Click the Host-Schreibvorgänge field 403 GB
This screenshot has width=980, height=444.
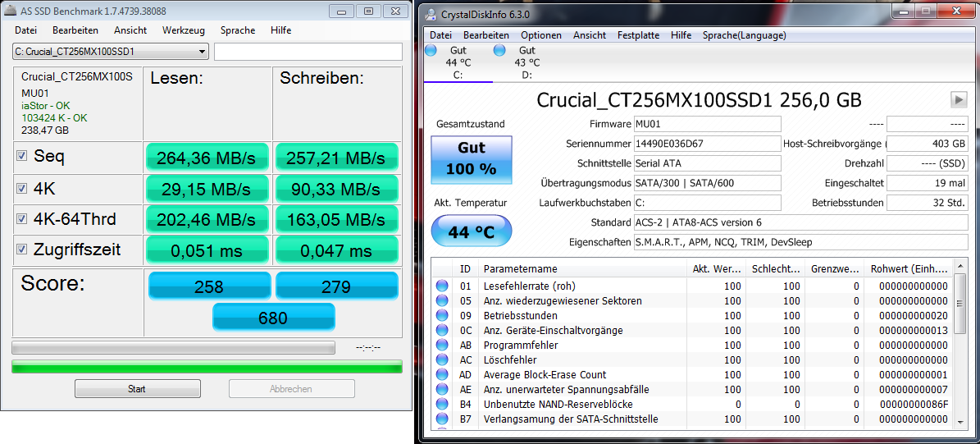click(928, 143)
